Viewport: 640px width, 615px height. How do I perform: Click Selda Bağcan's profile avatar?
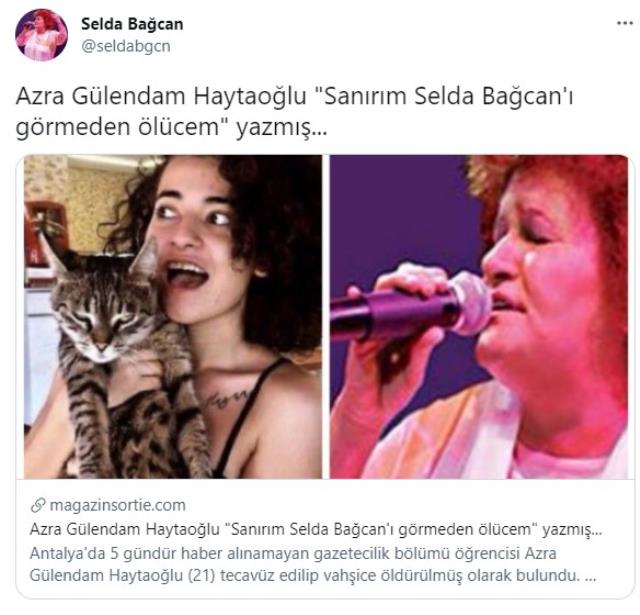[41, 35]
